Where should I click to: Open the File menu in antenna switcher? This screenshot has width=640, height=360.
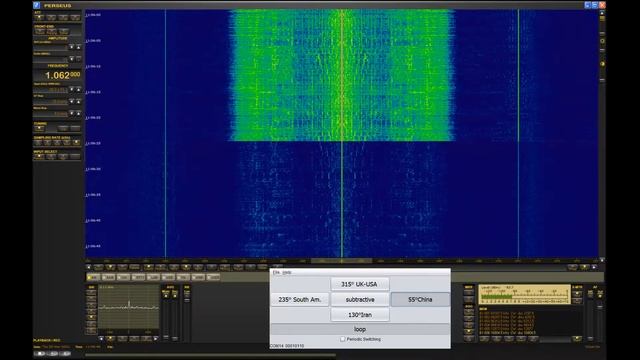tap(276, 272)
